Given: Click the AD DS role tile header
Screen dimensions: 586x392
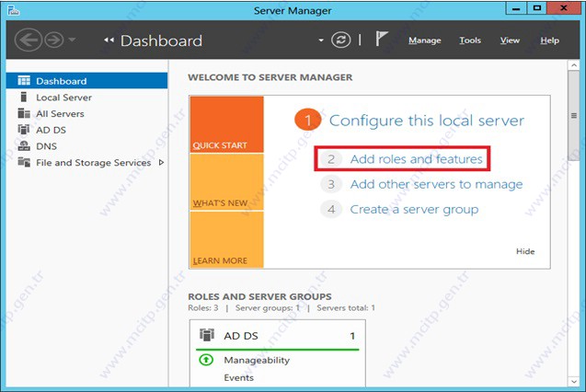Looking at the screenshot, I should click(x=277, y=336).
